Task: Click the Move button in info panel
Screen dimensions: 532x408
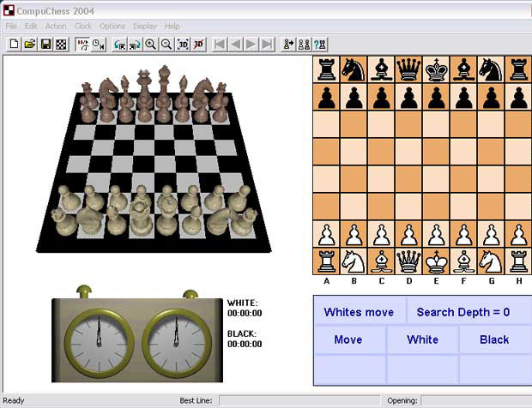Action: point(348,339)
